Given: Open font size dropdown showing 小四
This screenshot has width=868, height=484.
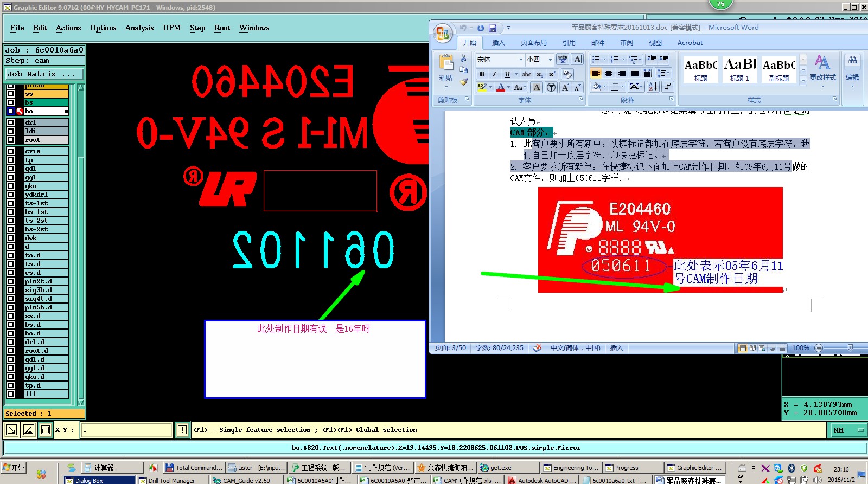Looking at the screenshot, I should tap(550, 60).
